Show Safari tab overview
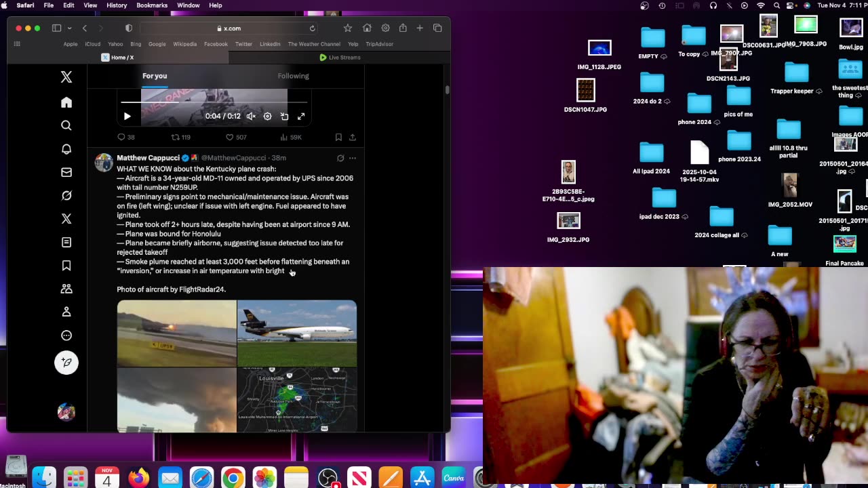868x488 pixels. (437, 28)
